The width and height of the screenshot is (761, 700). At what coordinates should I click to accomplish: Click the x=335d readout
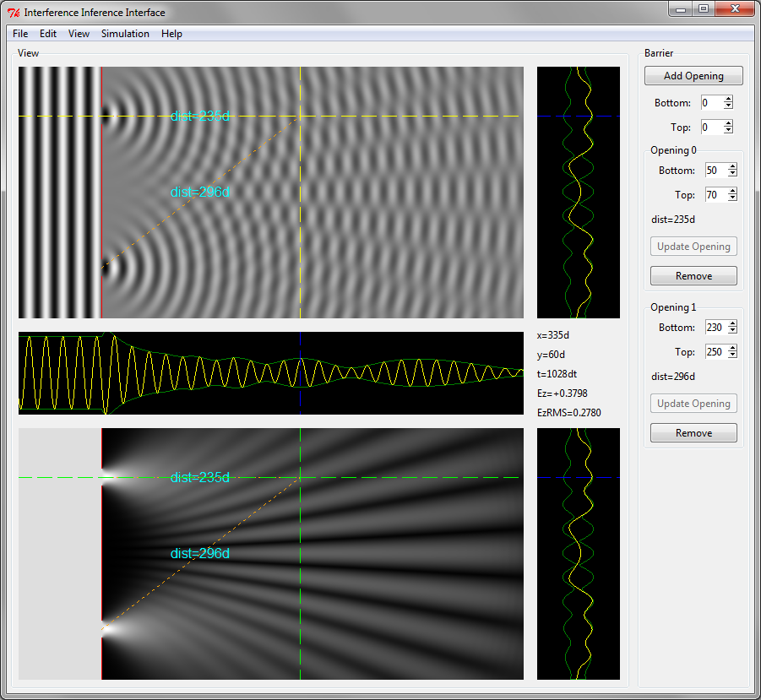tap(552, 335)
